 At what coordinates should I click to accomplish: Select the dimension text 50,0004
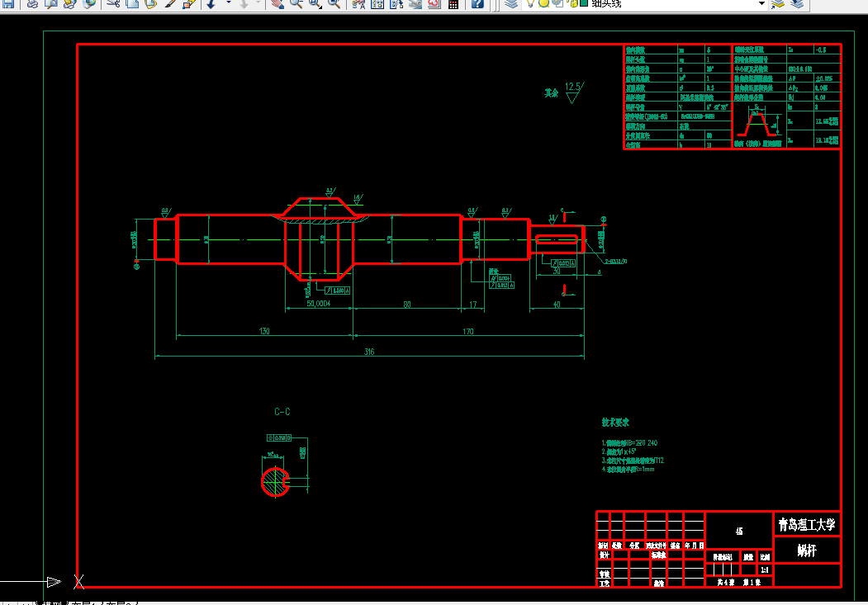coord(318,305)
